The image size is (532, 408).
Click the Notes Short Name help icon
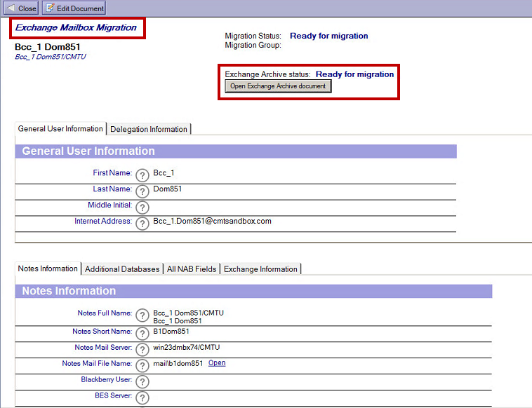click(142, 334)
